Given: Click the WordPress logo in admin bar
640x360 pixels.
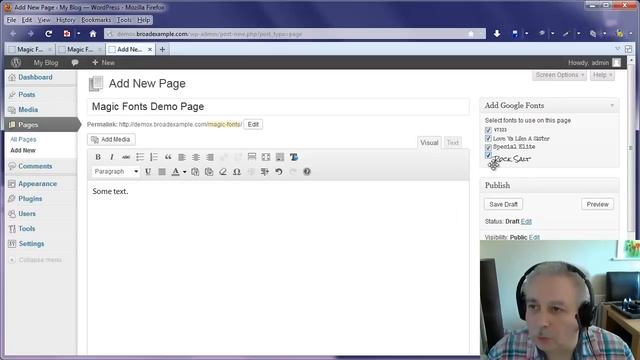Looking at the screenshot, I should 16,62.
